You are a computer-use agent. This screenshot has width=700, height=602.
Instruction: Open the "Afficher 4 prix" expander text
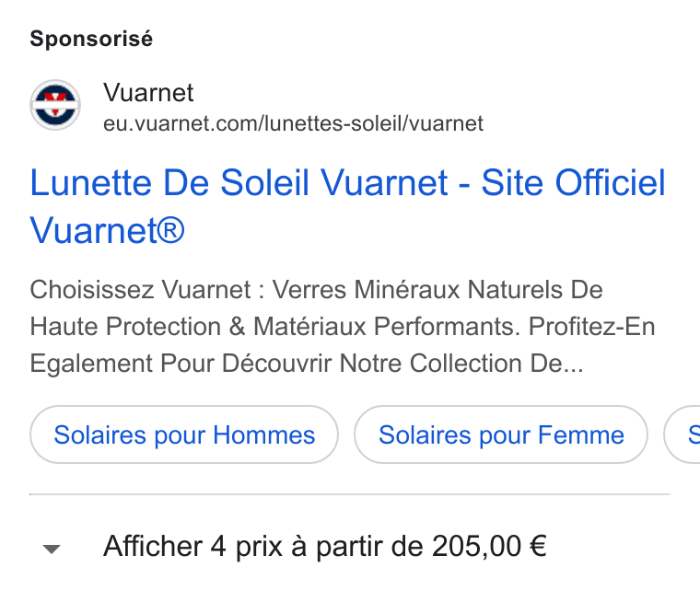pyautogui.click(x=324, y=546)
